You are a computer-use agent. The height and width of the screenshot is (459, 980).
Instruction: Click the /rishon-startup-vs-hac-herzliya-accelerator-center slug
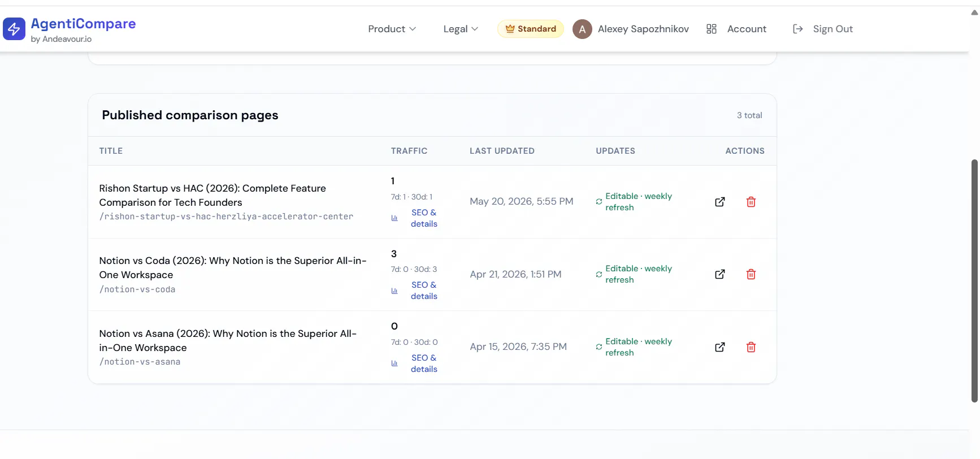tap(226, 216)
